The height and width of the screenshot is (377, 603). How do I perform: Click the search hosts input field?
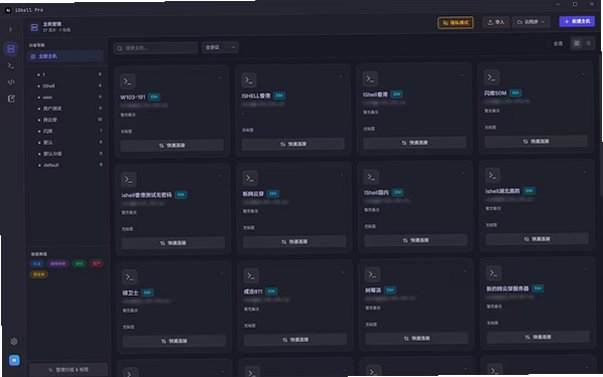pyautogui.click(x=156, y=48)
